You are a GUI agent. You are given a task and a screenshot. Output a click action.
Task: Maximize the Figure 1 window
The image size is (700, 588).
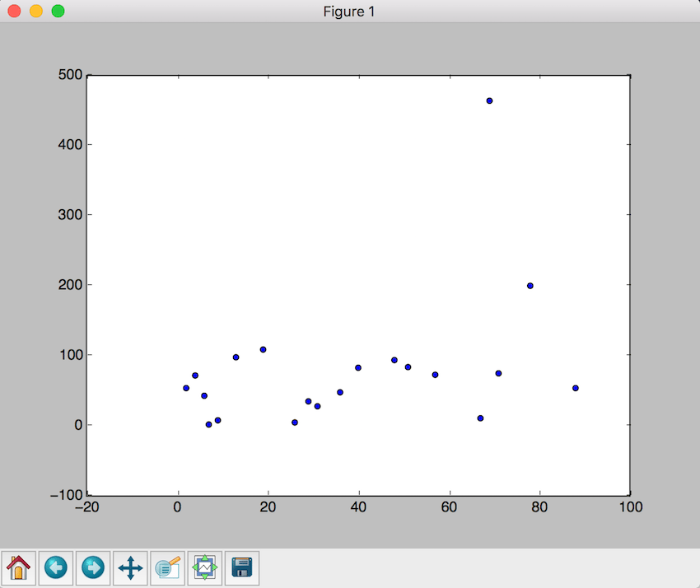(58, 12)
